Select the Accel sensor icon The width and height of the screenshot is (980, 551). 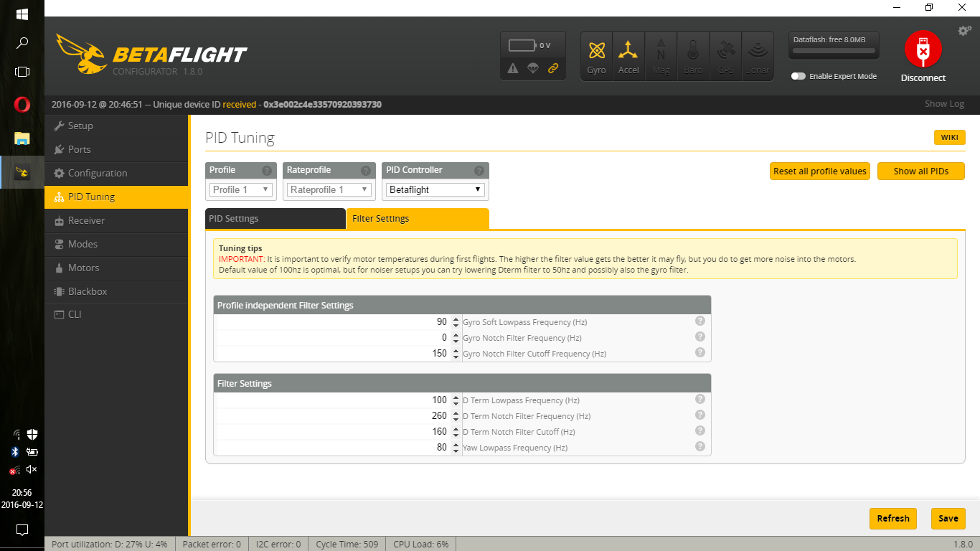tap(628, 55)
